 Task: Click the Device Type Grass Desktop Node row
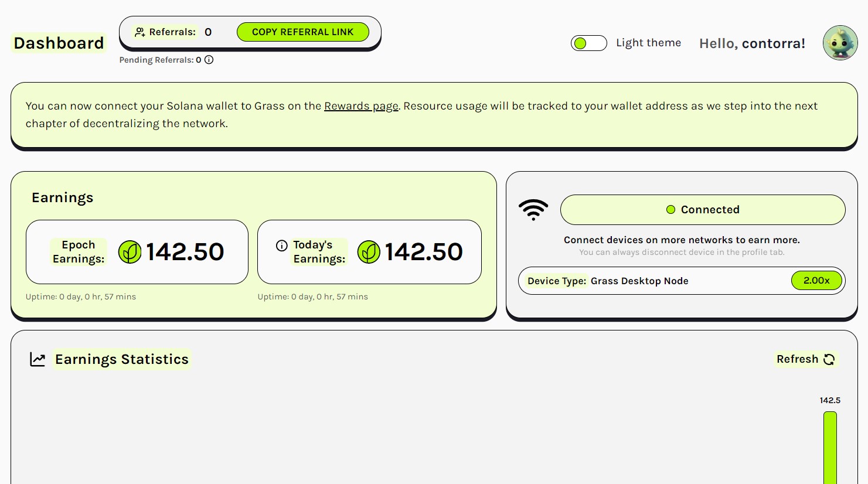pos(682,281)
